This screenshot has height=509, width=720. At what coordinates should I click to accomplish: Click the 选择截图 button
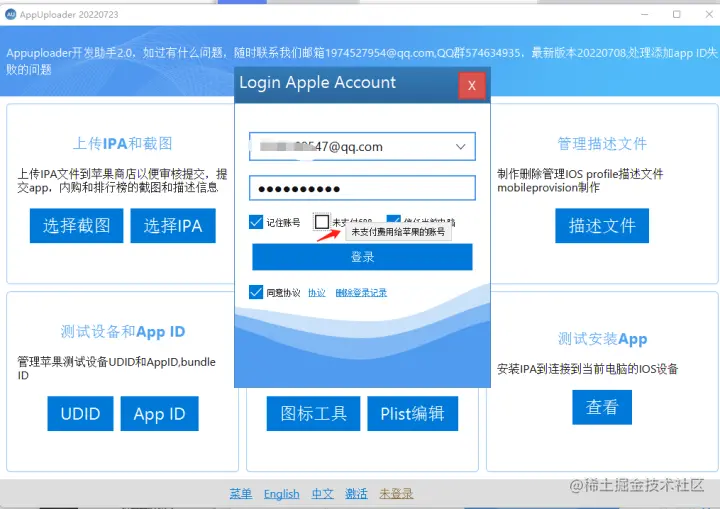tap(77, 226)
